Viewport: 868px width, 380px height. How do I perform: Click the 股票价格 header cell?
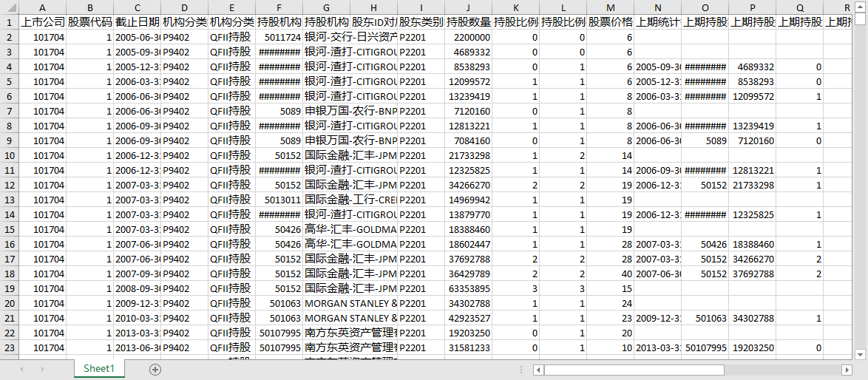click(610, 23)
